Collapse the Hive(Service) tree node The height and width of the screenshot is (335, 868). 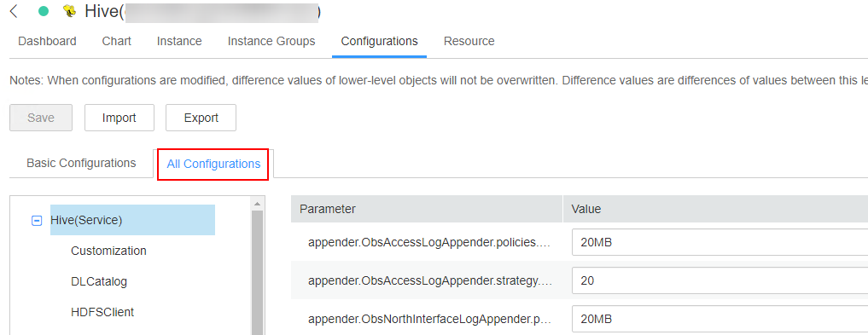37,220
